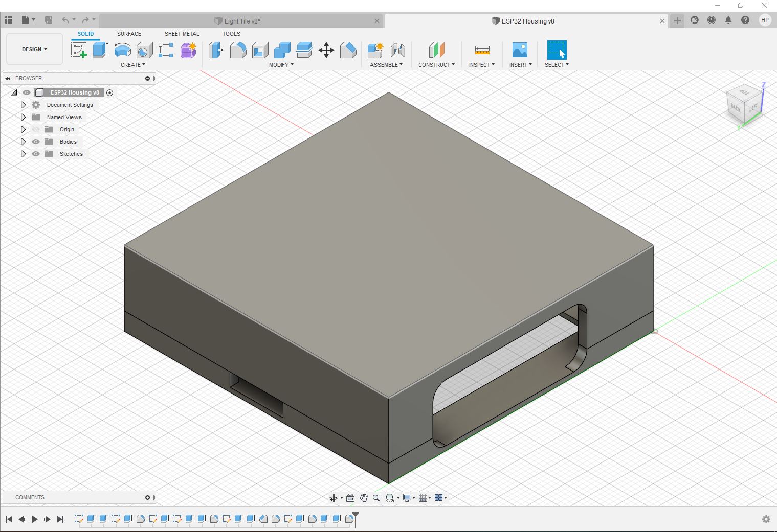777x532 pixels.
Task: Open the data panel grid icon
Action: click(x=9, y=20)
